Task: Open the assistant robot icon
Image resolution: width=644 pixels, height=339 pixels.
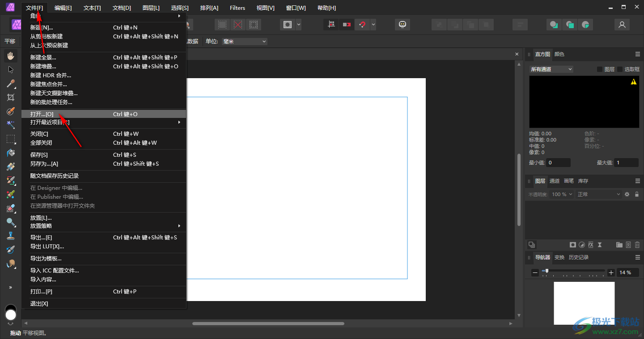Action: [x=402, y=25]
